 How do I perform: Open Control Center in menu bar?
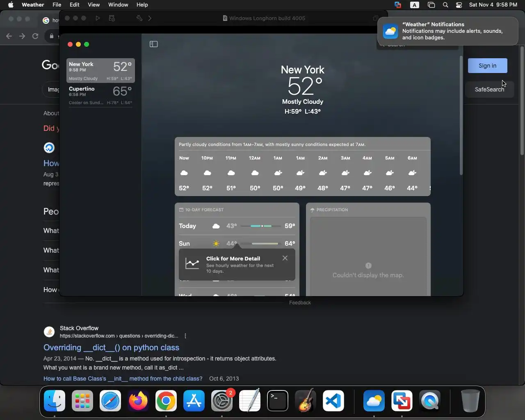click(459, 5)
